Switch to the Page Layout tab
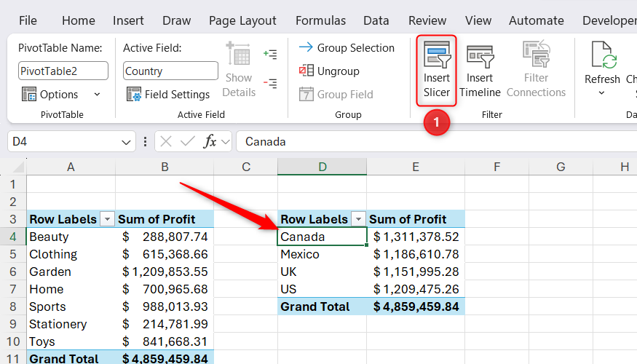 [242, 20]
